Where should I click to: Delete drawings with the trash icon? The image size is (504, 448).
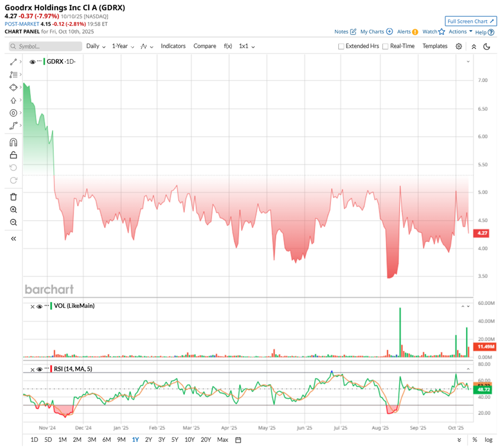(x=13, y=197)
